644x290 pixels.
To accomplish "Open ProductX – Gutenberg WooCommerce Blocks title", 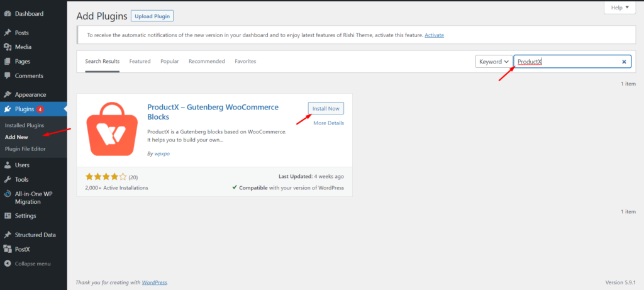I will coord(213,112).
